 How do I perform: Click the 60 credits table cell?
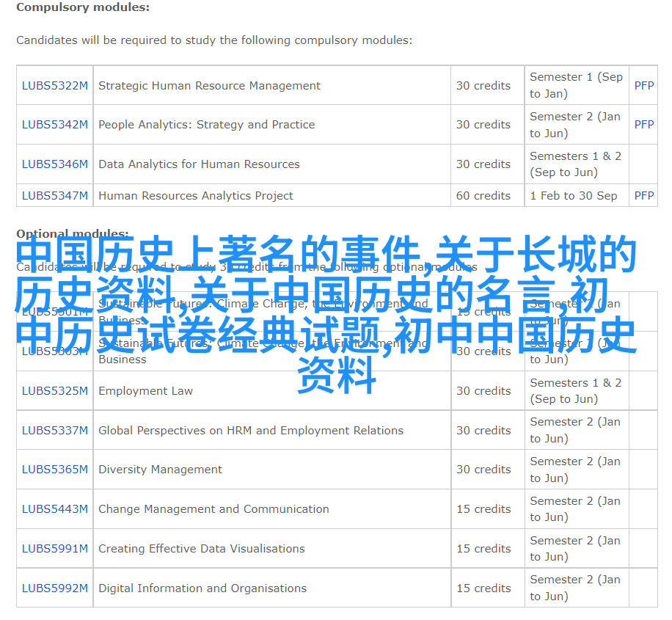click(483, 196)
